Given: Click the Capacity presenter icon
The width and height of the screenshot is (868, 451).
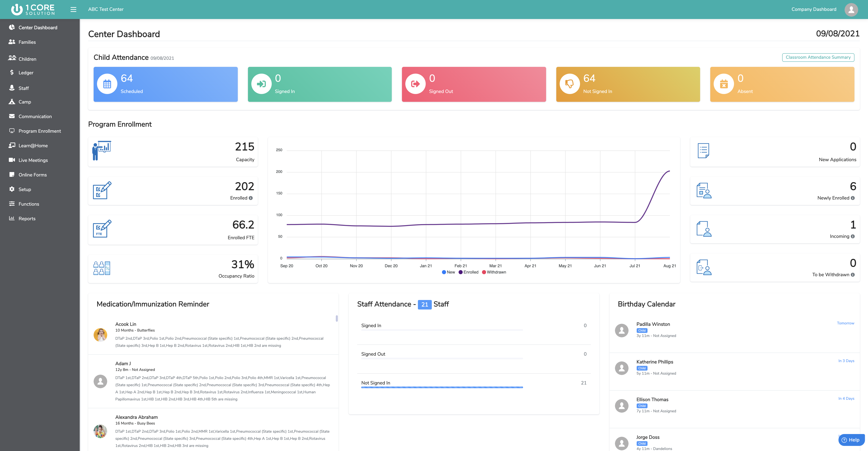Looking at the screenshot, I should point(101,150).
